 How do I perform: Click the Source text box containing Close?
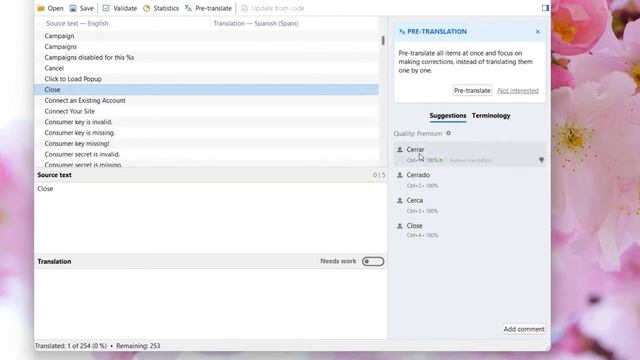pyautogui.click(x=210, y=217)
